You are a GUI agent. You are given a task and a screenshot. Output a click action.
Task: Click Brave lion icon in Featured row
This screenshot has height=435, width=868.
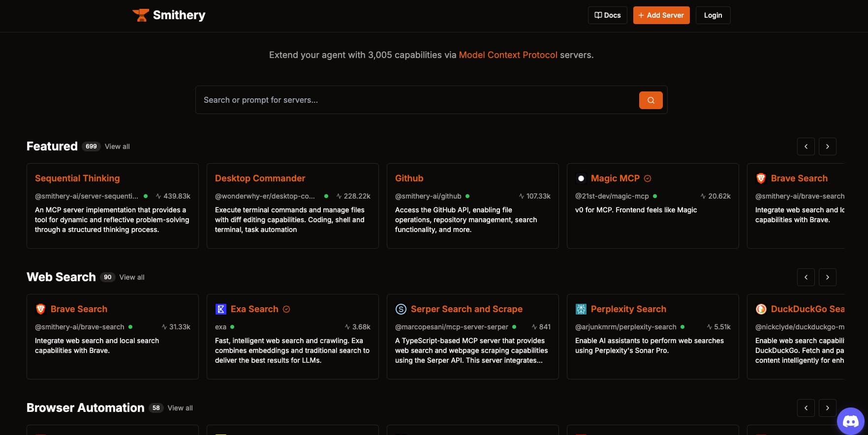761,178
